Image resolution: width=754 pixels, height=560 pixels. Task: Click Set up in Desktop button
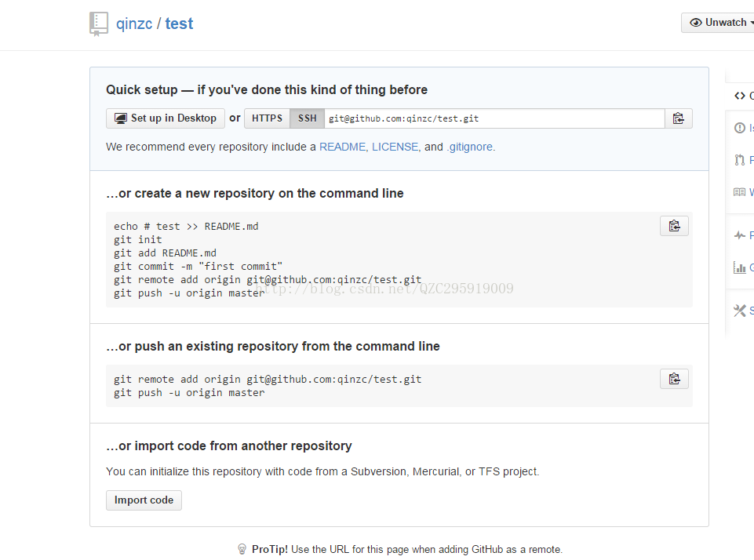(166, 118)
